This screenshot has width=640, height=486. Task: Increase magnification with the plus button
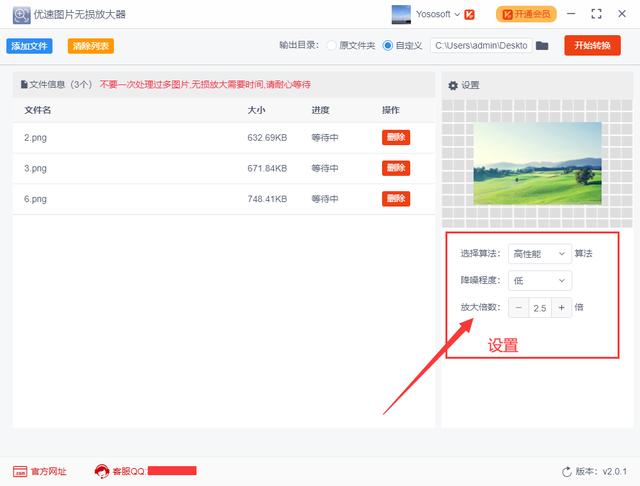[562, 308]
